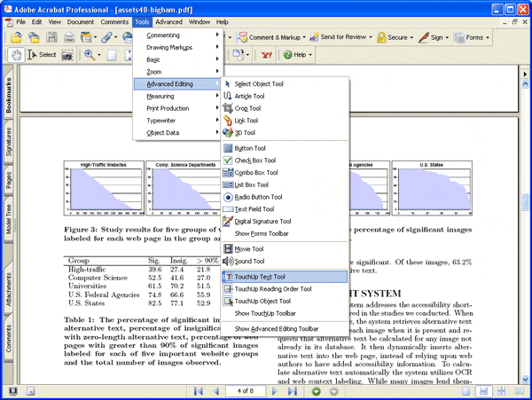Select the Sound Tool

click(x=285, y=262)
